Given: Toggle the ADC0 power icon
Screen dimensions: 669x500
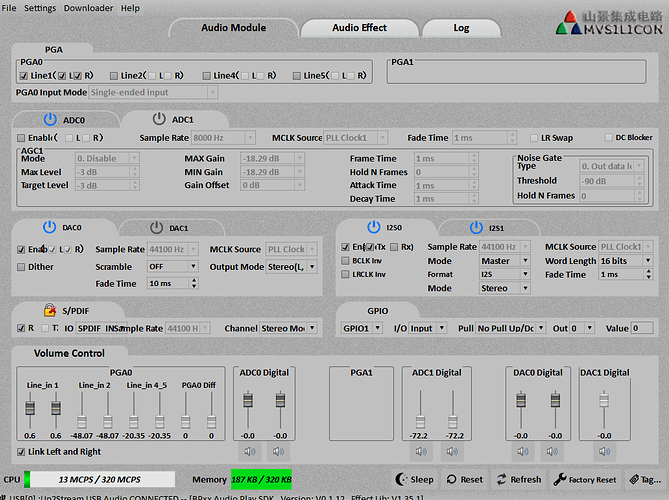Looking at the screenshot, I should [x=50, y=119].
